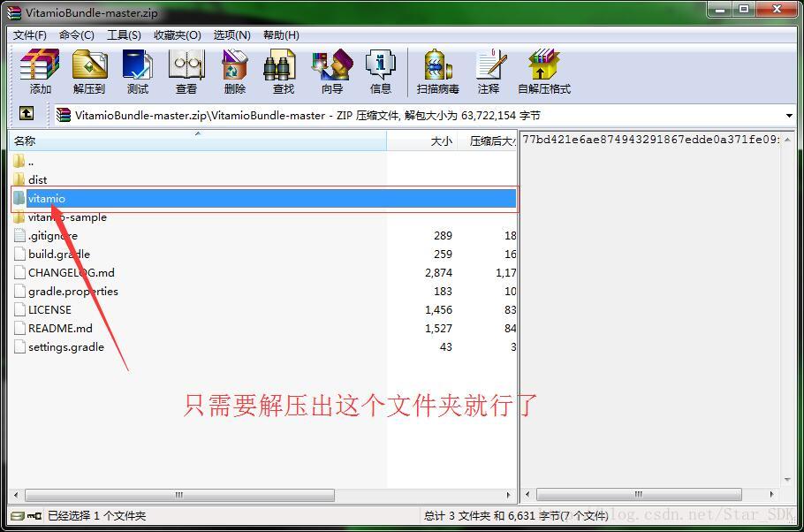This screenshot has width=804, height=532.
Task: Click the WinRAR title bar app icon
Action: pyautogui.click(x=14, y=12)
